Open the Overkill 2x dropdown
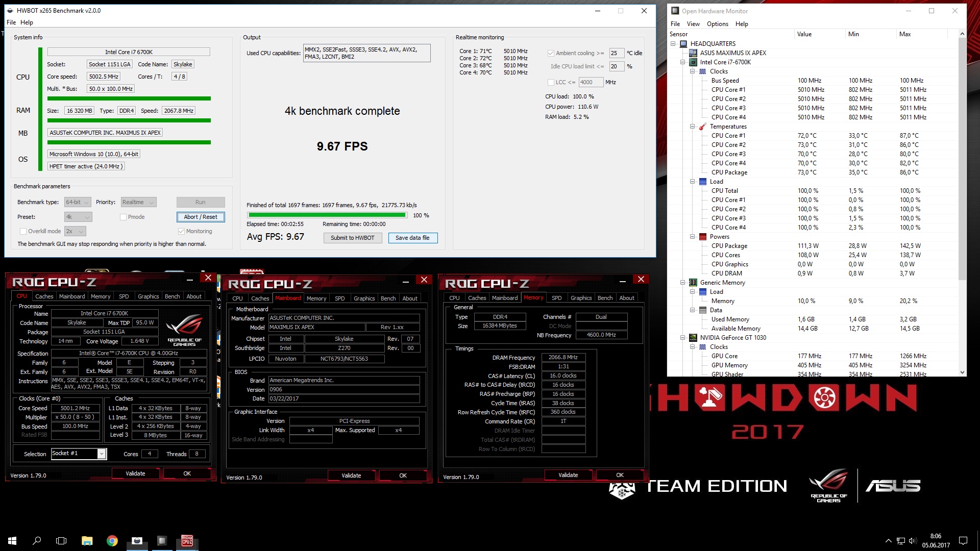 click(x=75, y=231)
